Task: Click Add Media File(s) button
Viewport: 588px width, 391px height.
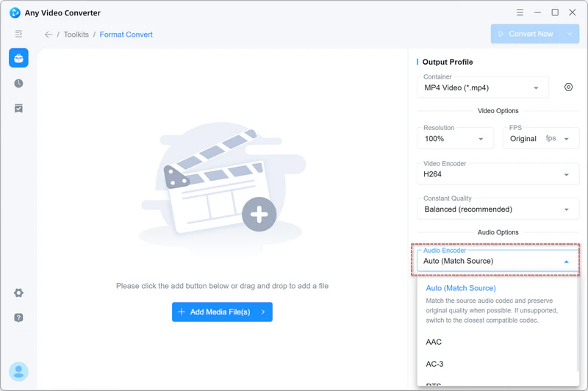Action: pyautogui.click(x=222, y=312)
